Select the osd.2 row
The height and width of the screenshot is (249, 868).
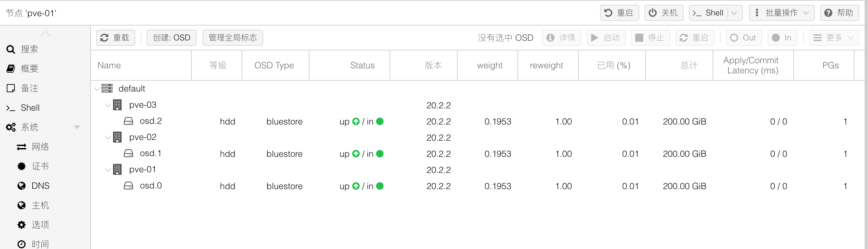[x=477, y=121]
